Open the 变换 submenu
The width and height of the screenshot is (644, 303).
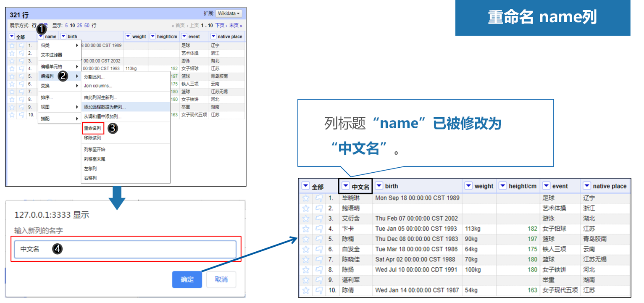[x=60, y=86]
